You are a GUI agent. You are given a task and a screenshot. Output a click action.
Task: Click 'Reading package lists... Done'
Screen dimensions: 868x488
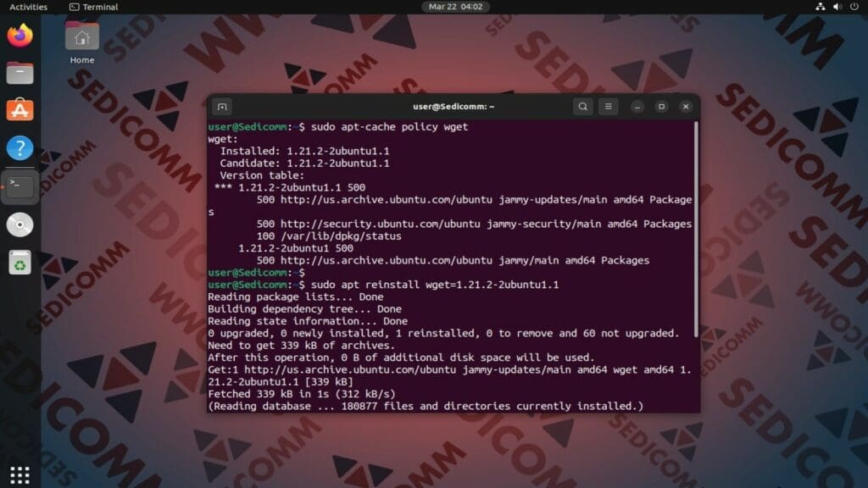[295, 297]
